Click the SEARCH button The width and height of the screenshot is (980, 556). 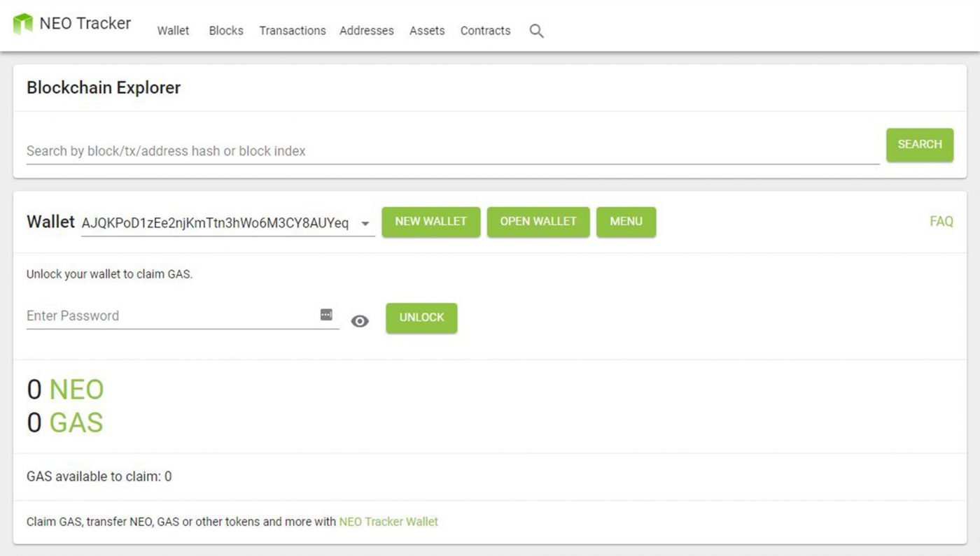920,145
